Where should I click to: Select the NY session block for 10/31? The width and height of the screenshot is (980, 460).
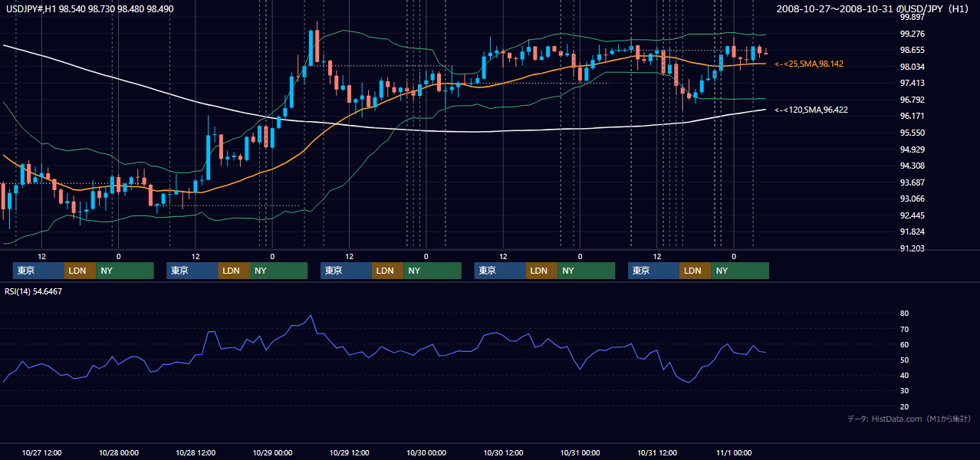tap(740, 271)
